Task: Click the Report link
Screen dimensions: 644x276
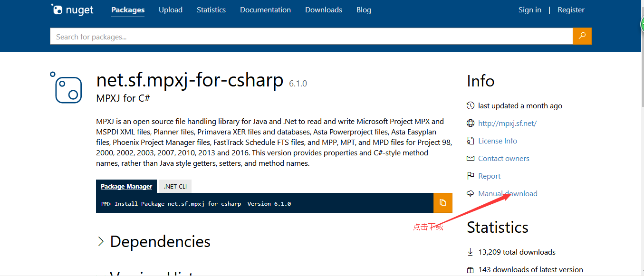Action: (490, 176)
